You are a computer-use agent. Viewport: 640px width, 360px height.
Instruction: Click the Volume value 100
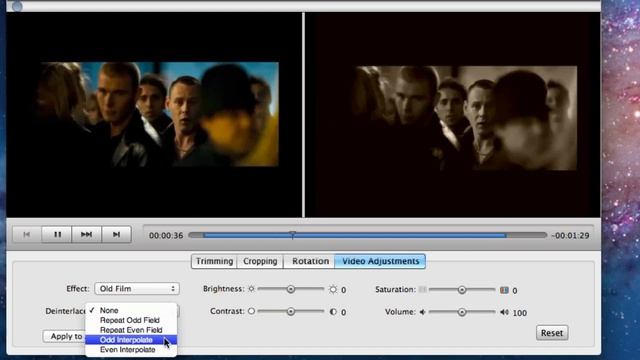(520, 313)
